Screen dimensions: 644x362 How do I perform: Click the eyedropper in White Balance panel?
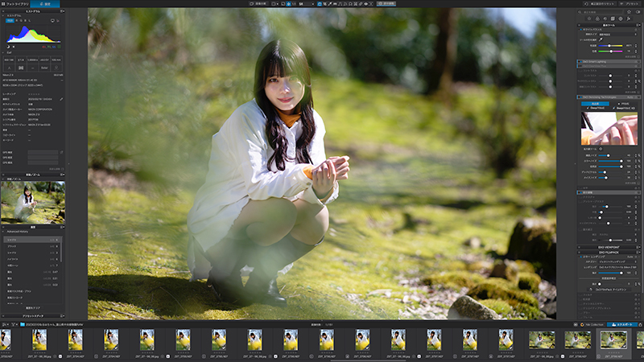[x=601, y=39]
